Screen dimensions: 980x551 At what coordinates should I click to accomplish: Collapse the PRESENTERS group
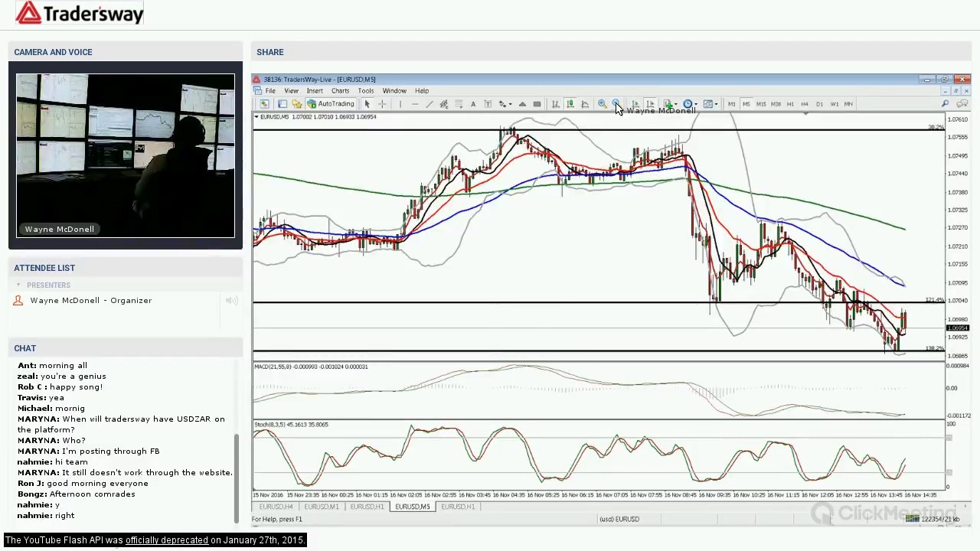(x=19, y=285)
